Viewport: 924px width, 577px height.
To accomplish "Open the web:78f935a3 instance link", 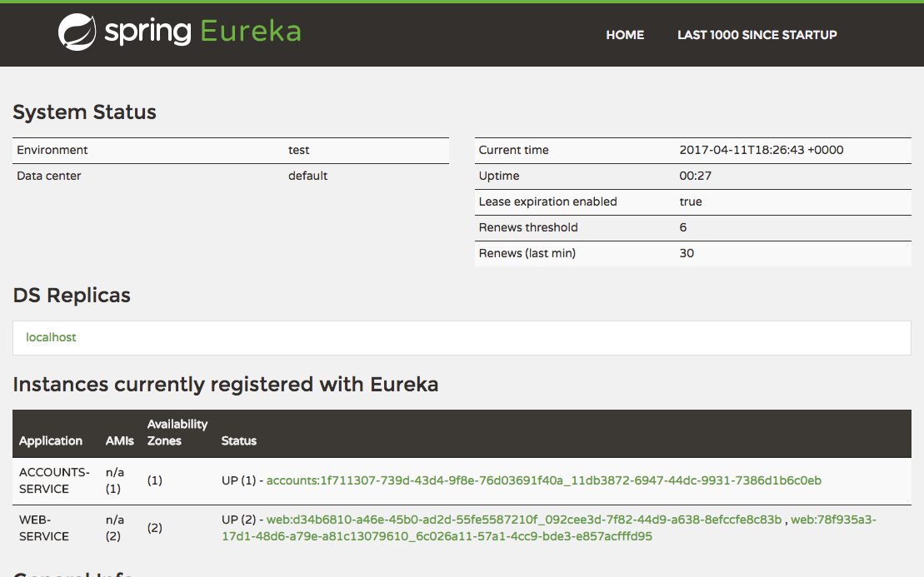I will click(x=548, y=528).
